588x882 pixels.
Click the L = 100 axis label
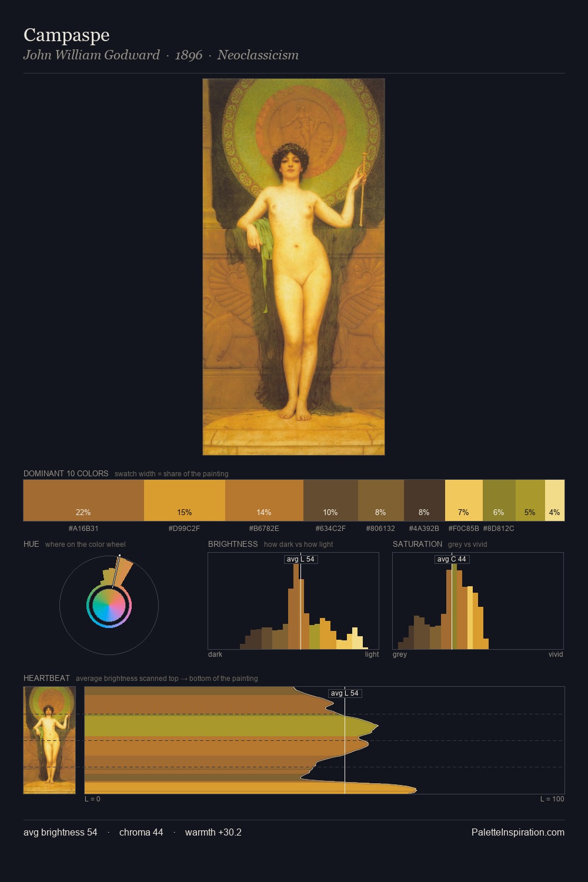click(x=552, y=799)
